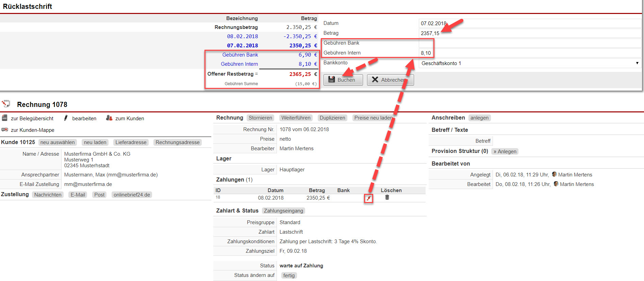Click the icon beside zur Kunden-Mappe
644x281 pixels.
(5, 130)
